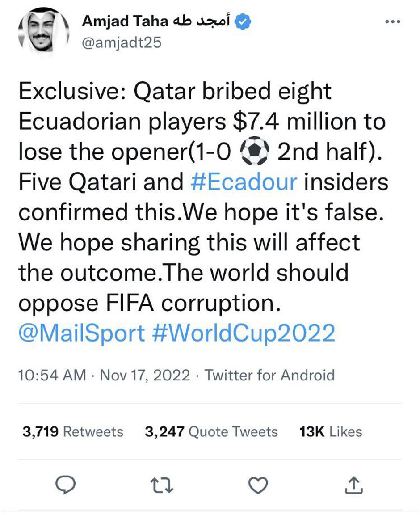Click the 10:54 AM timestamp
Viewport: 420px width, 515px height.
coord(52,375)
